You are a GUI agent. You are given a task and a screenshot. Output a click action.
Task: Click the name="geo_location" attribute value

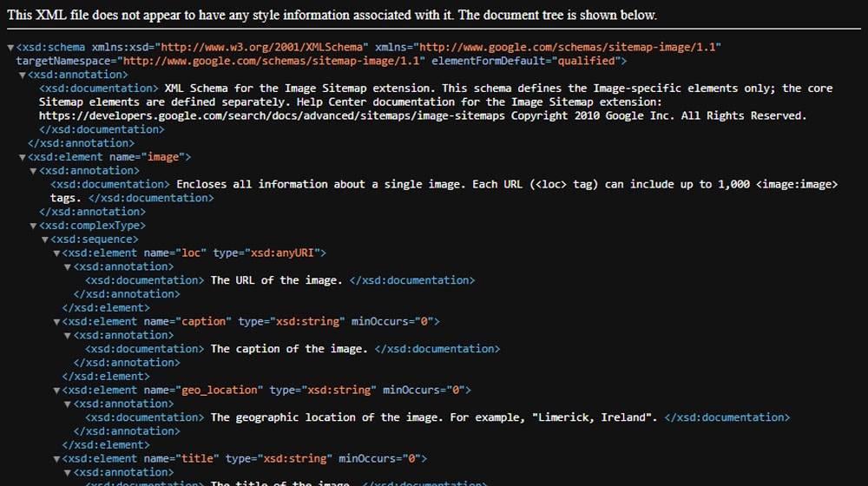click(220, 391)
